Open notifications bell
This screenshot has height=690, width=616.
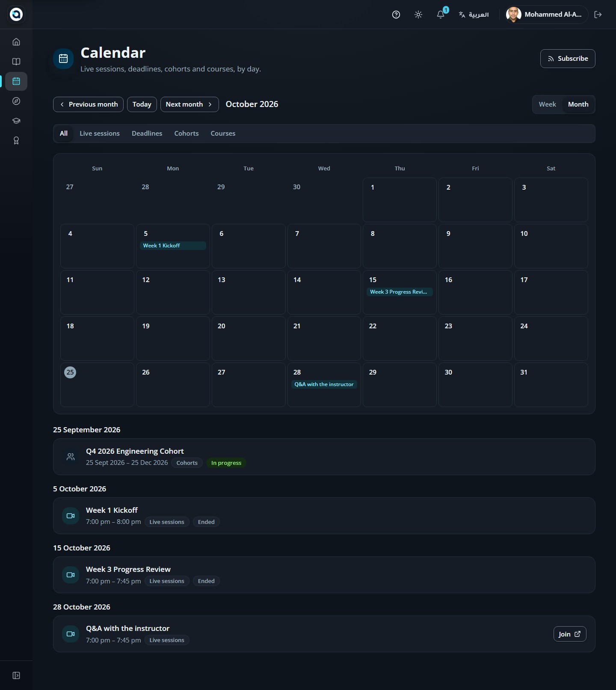[x=441, y=15]
